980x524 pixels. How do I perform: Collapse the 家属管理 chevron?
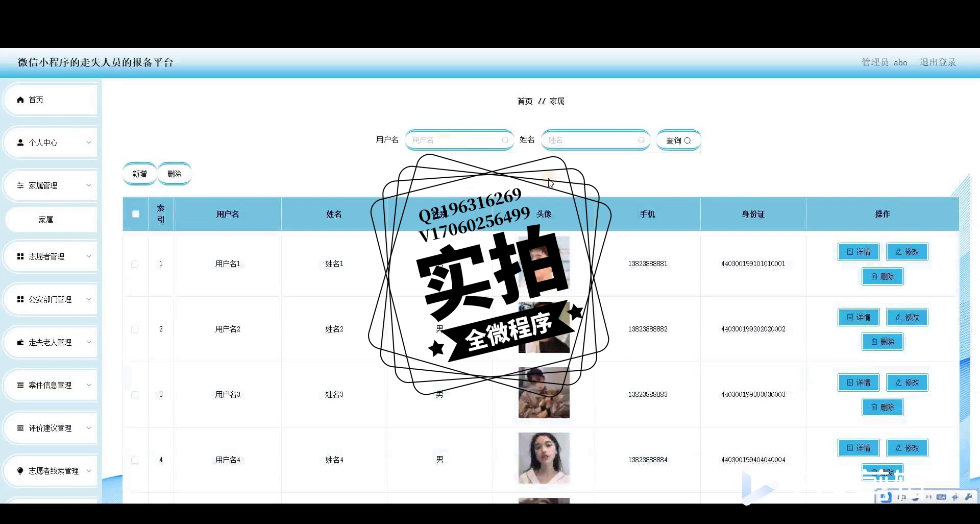pos(89,185)
